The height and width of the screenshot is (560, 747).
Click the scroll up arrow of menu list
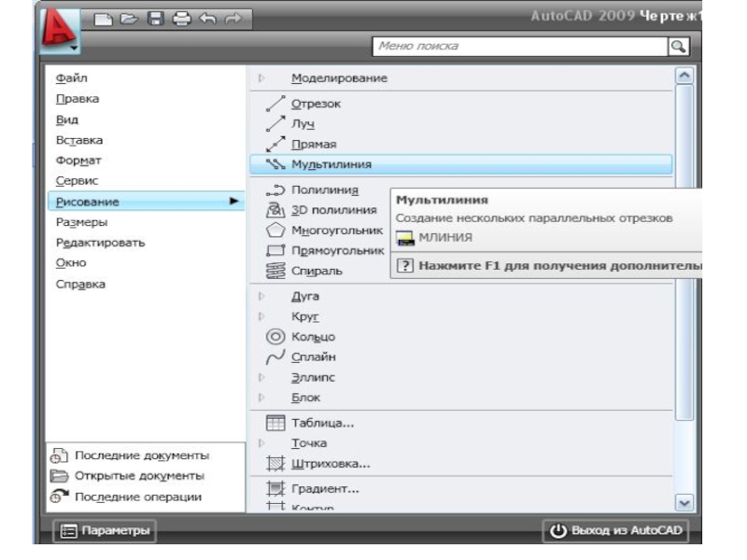click(x=684, y=76)
